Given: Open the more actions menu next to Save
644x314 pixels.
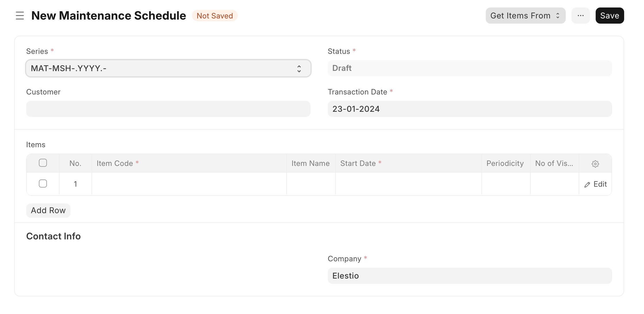Looking at the screenshot, I should [x=580, y=16].
